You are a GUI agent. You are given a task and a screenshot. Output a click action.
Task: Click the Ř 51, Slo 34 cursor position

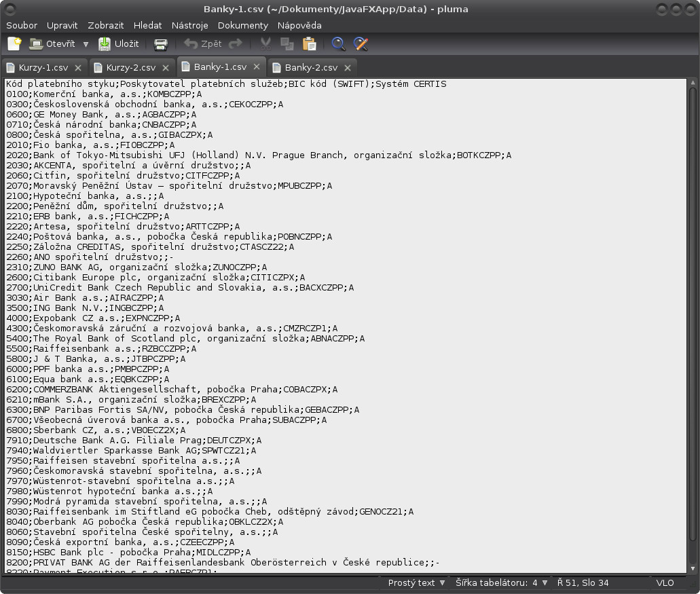[583, 583]
